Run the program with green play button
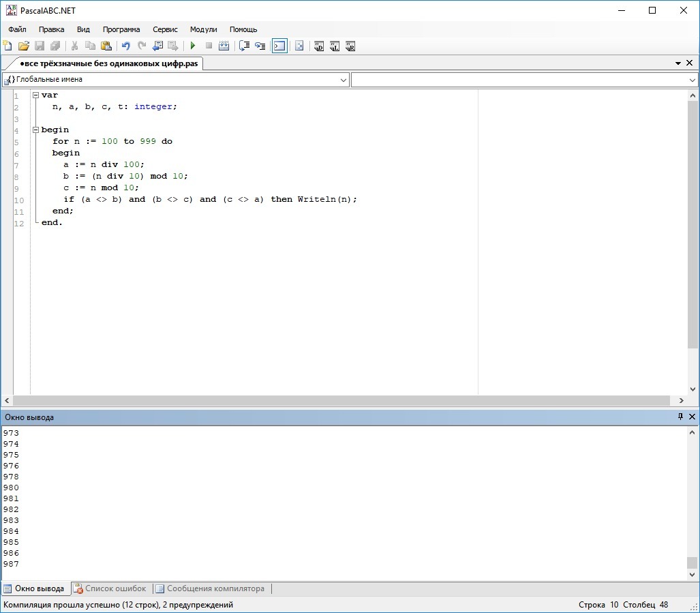Viewport: 700px width, 613px height. (x=193, y=46)
